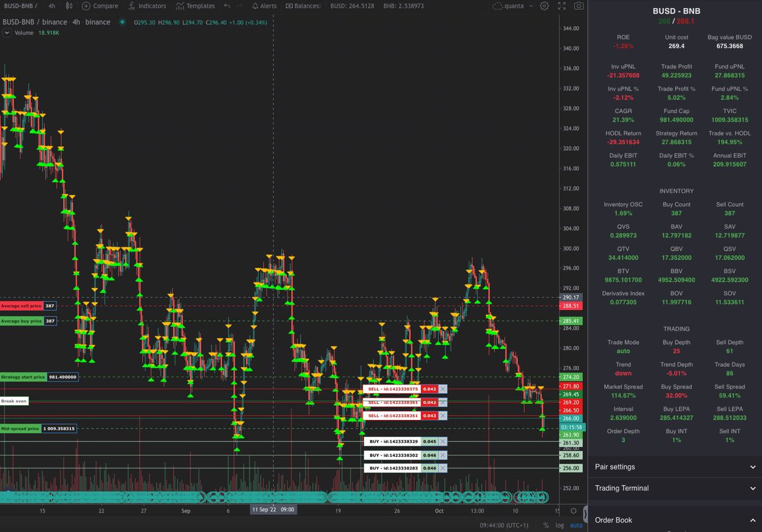Open the Alerts bell
This screenshot has width=762, height=532.
[264, 6]
